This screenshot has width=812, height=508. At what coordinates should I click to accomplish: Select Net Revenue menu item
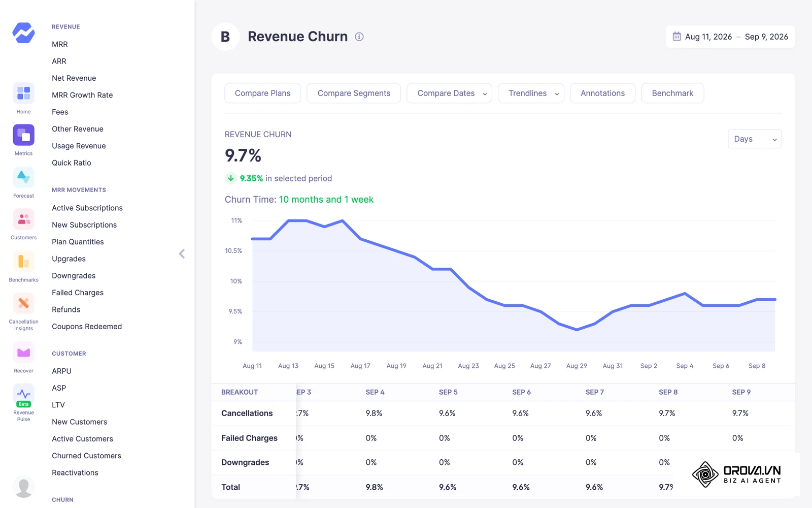pyautogui.click(x=74, y=78)
